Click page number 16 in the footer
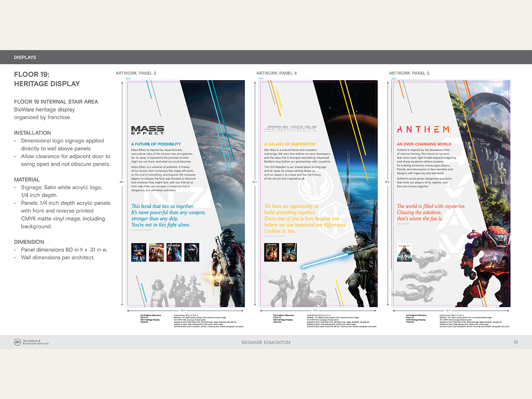 click(x=516, y=342)
